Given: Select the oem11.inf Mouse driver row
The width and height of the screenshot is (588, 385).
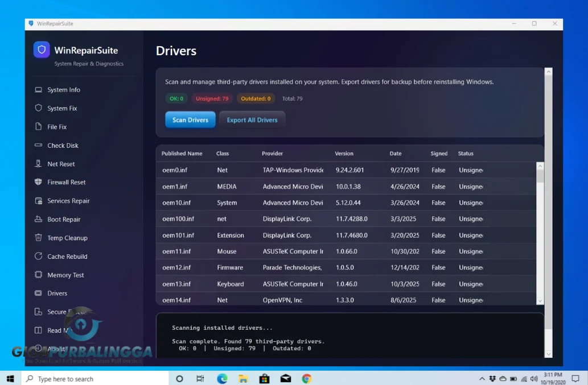Looking at the screenshot, I should pyautogui.click(x=346, y=251).
